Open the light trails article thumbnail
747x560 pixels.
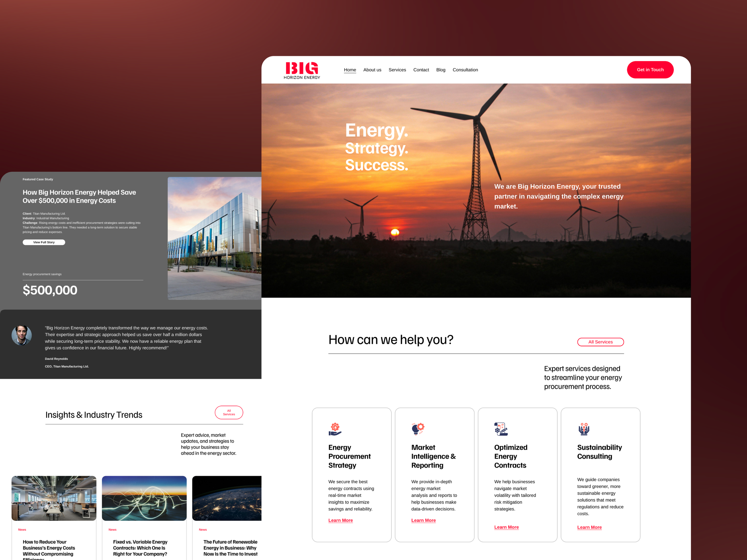(x=144, y=498)
